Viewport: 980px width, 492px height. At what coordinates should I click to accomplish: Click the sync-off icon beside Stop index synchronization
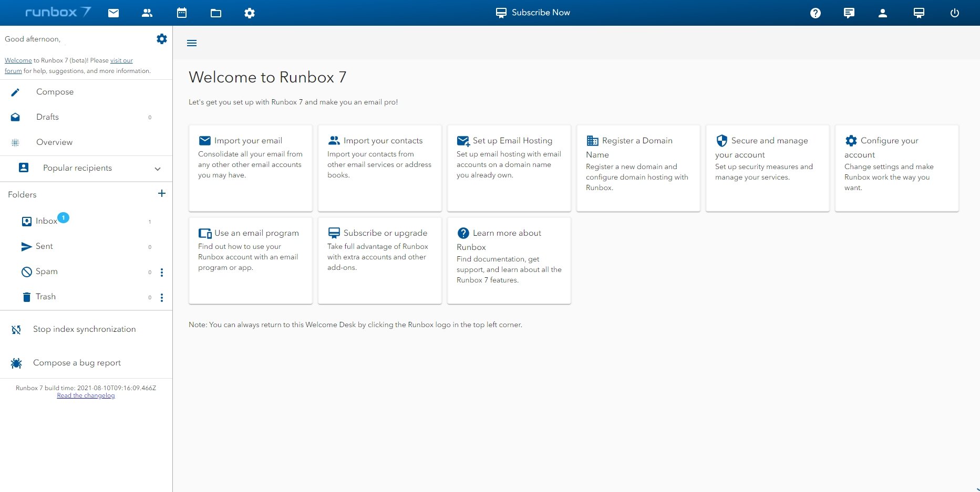click(16, 330)
